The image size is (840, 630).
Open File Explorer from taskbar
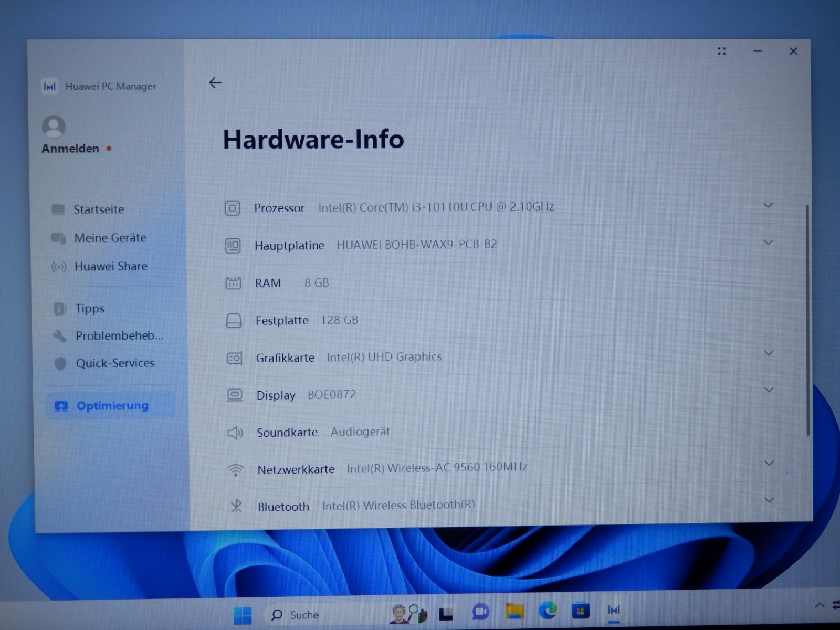click(514, 612)
